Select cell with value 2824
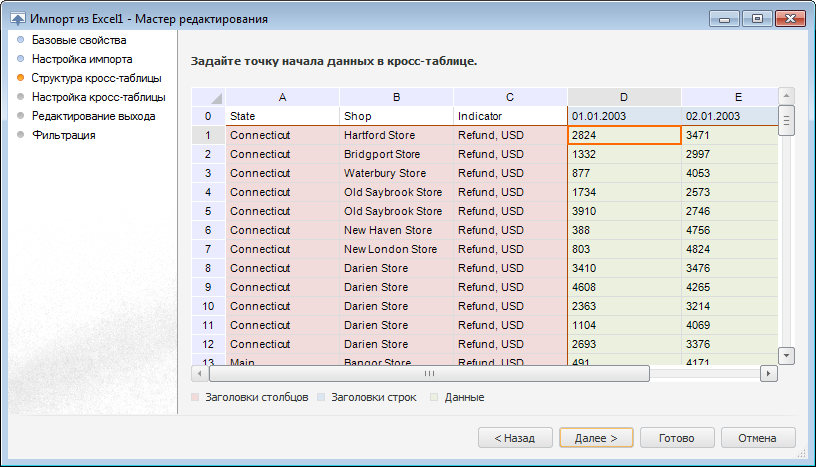The height and width of the screenshot is (467, 816). [x=624, y=135]
